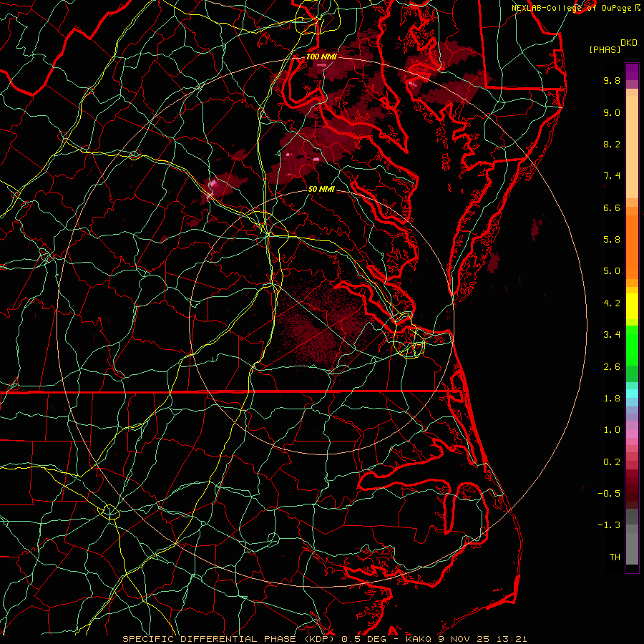This screenshot has width=644, height=644.
Task: Select the 100 NMI range ring label
Action: pos(321,57)
